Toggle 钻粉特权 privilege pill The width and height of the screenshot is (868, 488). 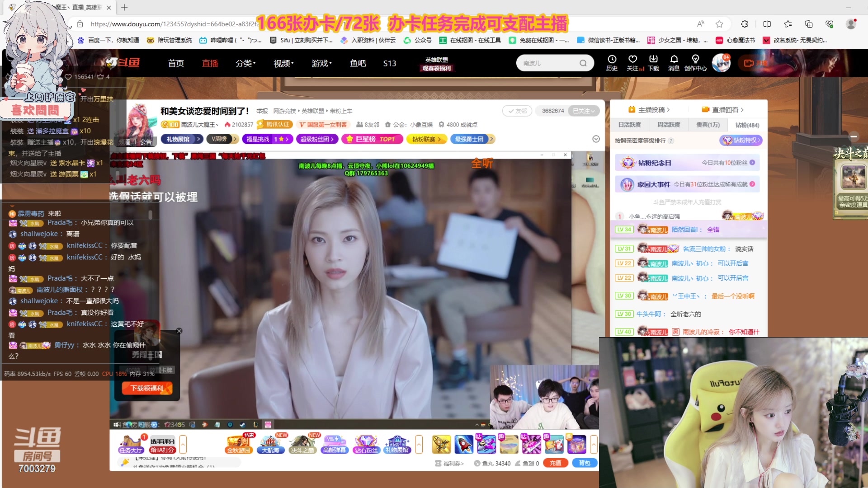pos(741,141)
